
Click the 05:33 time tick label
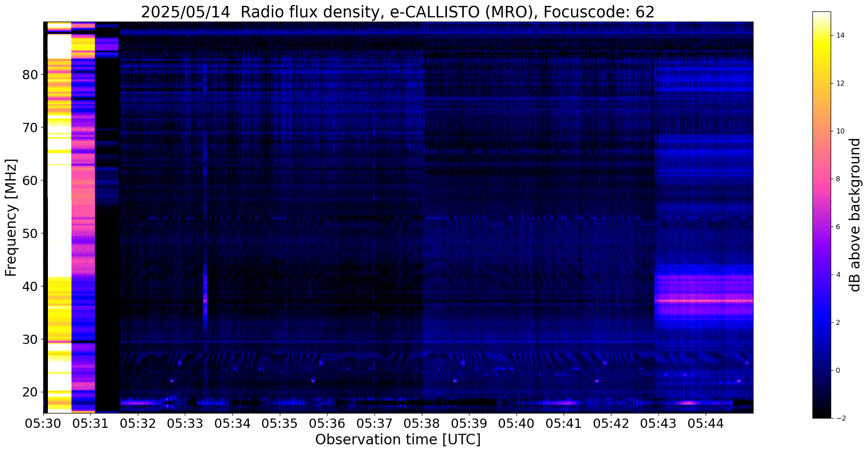185,423
